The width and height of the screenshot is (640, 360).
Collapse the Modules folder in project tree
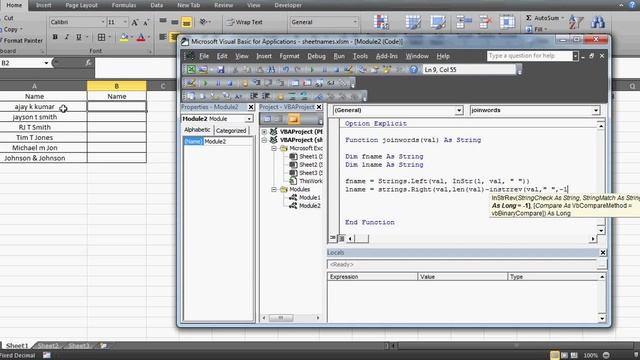(274, 189)
